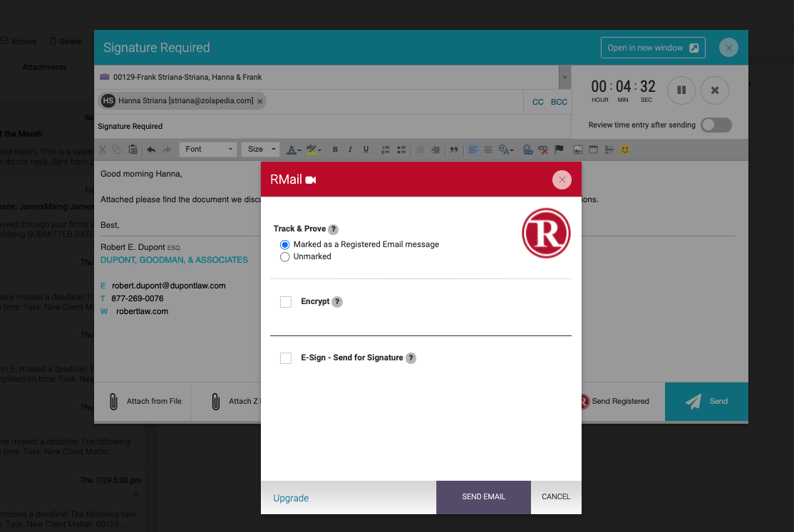The height and width of the screenshot is (532, 794).
Task: Open the emoji smiley picker
Action: click(625, 150)
